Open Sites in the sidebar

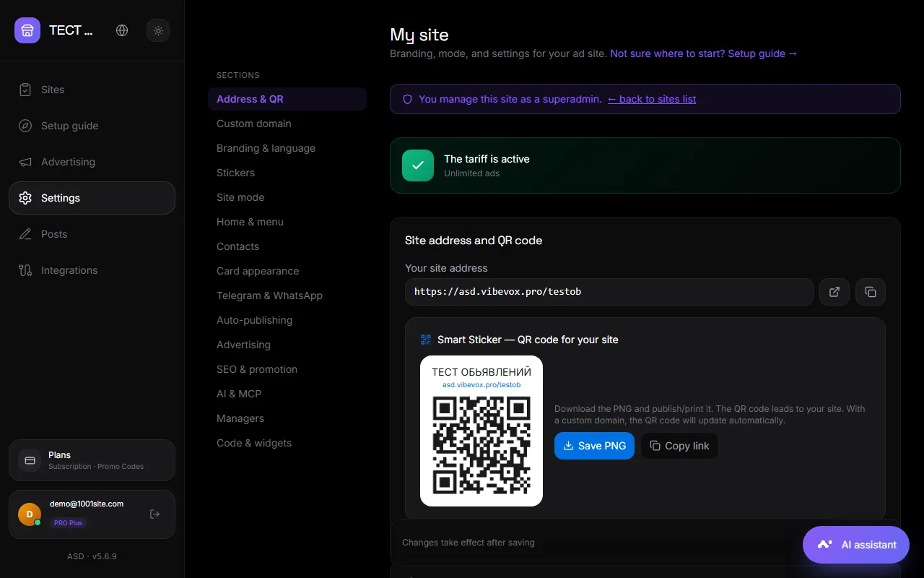pyautogui.click(x=92, y=90)
